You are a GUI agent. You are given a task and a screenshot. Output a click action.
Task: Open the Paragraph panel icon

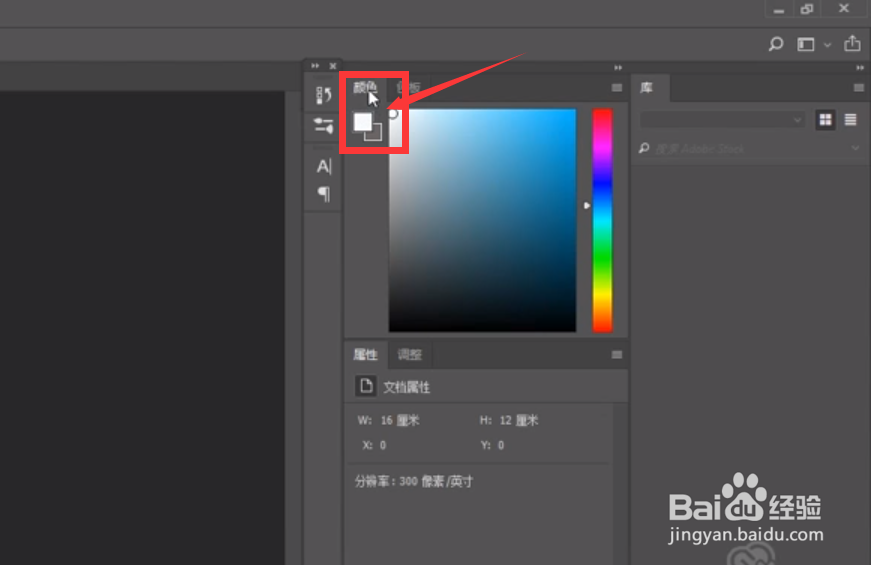pyautogui.click(x=323, y=194)
